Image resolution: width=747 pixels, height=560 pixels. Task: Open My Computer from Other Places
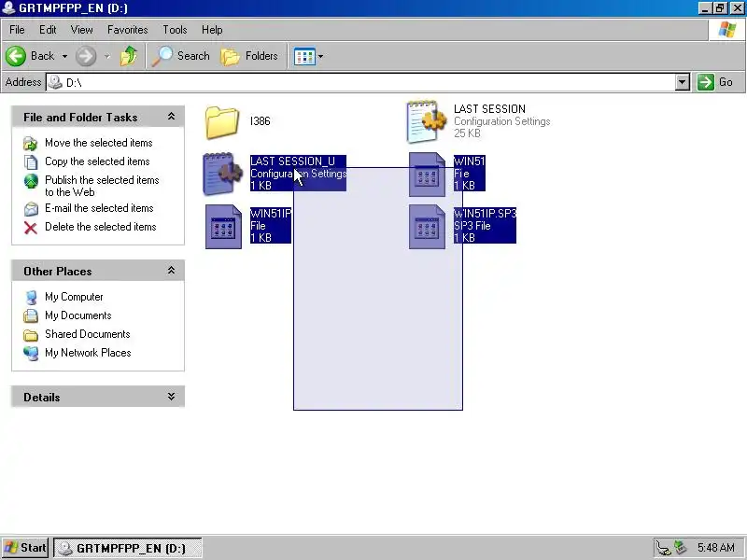74,297
